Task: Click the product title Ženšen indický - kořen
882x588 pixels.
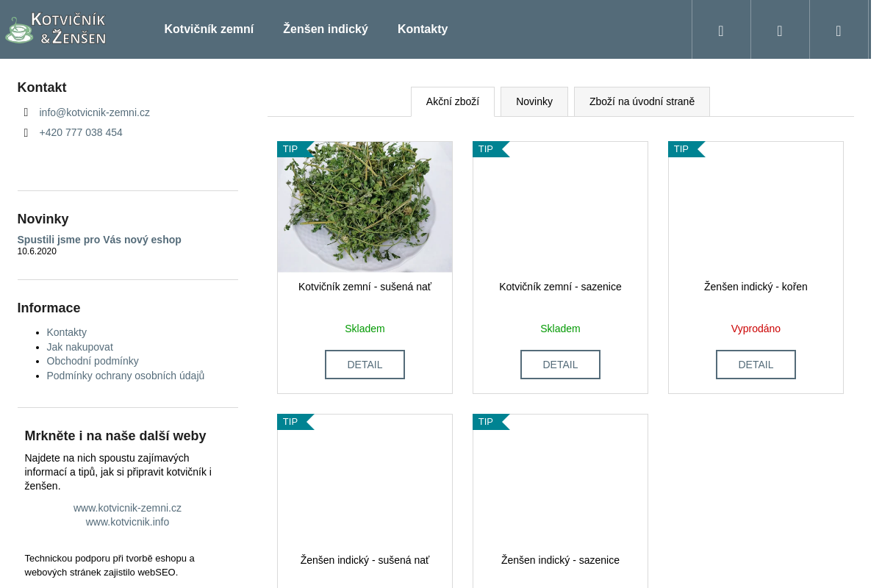Action: 756,287
